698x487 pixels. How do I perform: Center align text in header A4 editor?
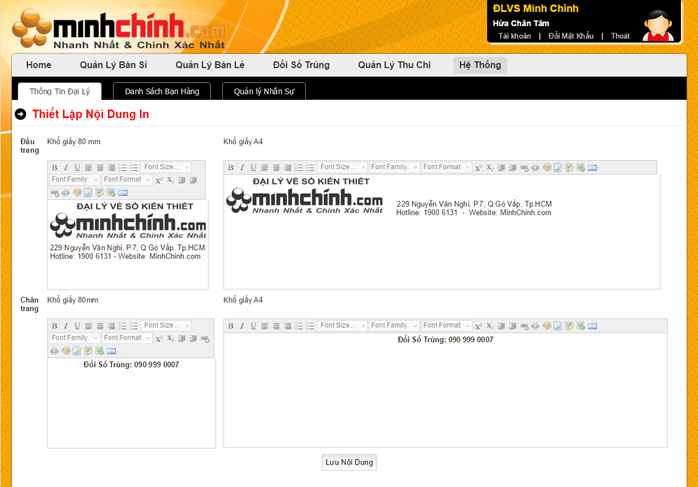pyautogui.click(x=275, y=167)
